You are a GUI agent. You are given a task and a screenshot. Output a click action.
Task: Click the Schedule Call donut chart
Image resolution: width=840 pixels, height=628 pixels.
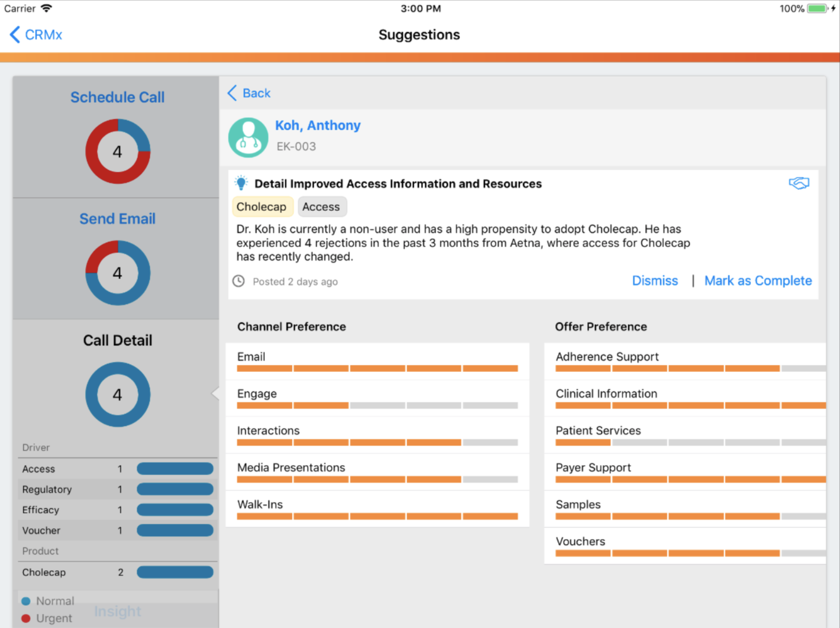point(118,152)
